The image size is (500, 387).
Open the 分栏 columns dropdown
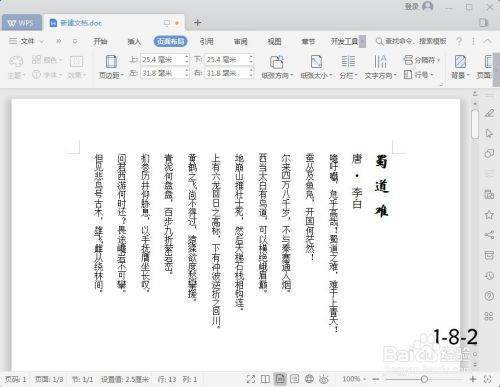point(348,67)
